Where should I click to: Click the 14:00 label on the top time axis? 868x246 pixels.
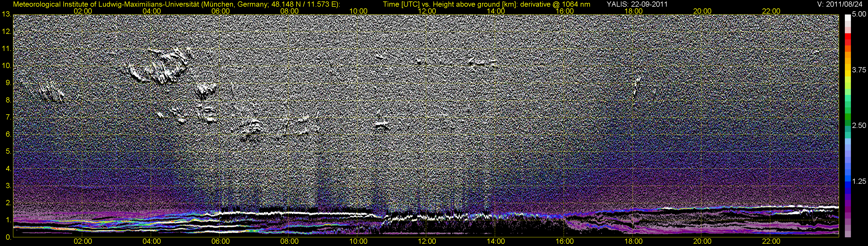tap(496, 11)
